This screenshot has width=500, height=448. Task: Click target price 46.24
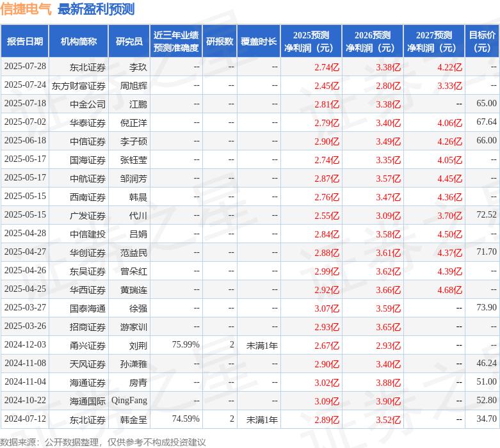[x=487, y=363]
